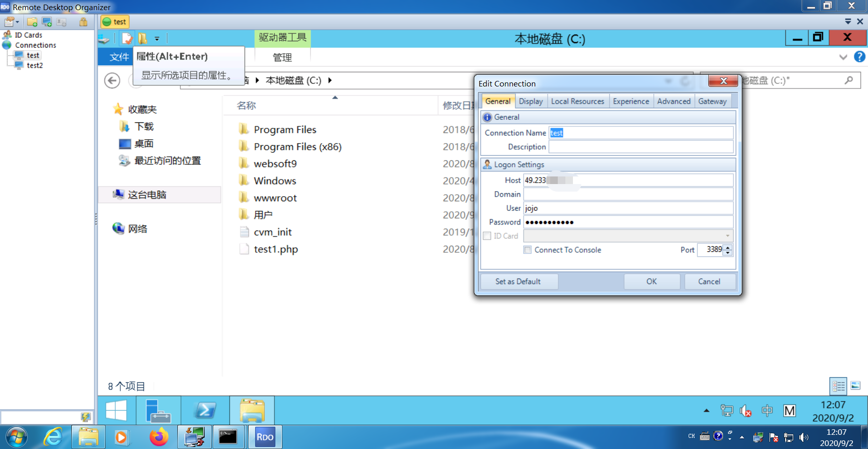Select 网络 in navigation pane
868x449 pixels.
click(137, 229)
